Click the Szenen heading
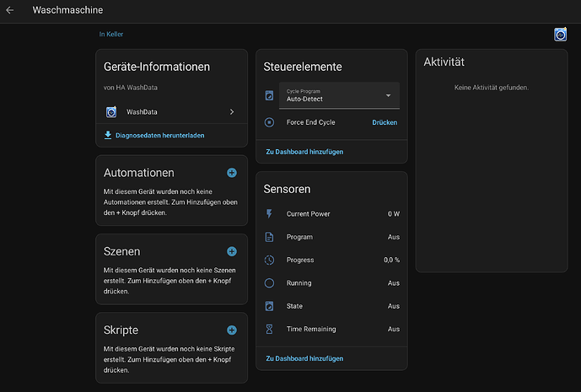This screenshot has width=581, height=392. (x=122, y=251)
